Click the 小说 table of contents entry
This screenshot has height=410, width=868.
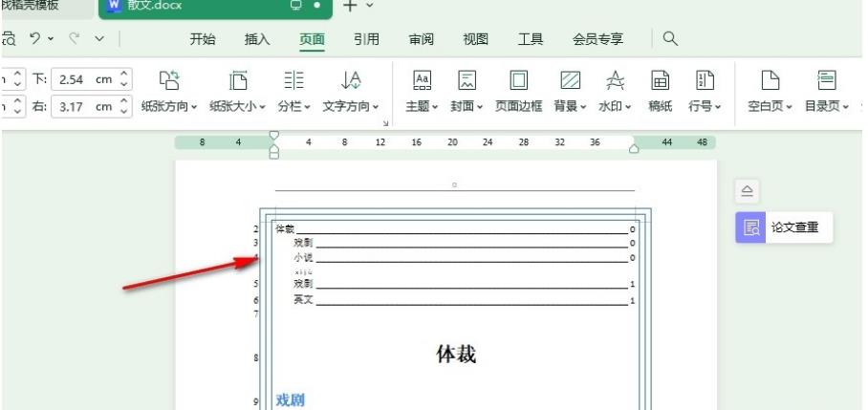[x=465, y=258]
